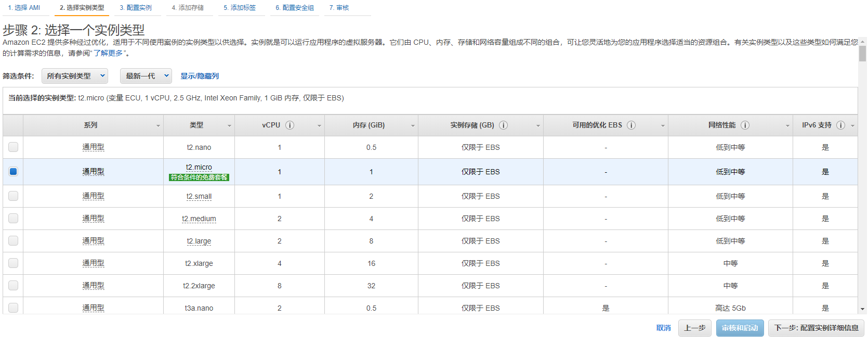The height and width of the screenshot is (345, 868).
Task: Go to 6. 配置安全组 step tab
Action: (x=295, y=8)
